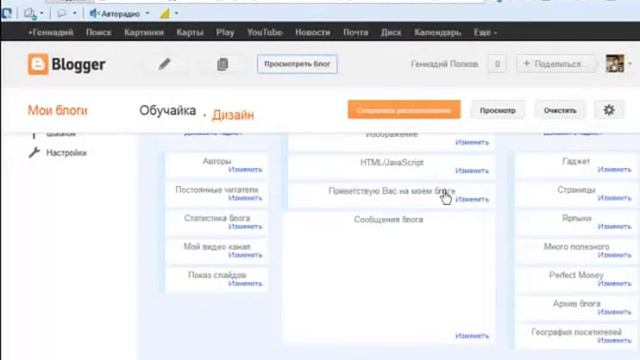Viewport: 640px width, 360px height.
Task: Click the user profile avatar
Action: (615, 64)
